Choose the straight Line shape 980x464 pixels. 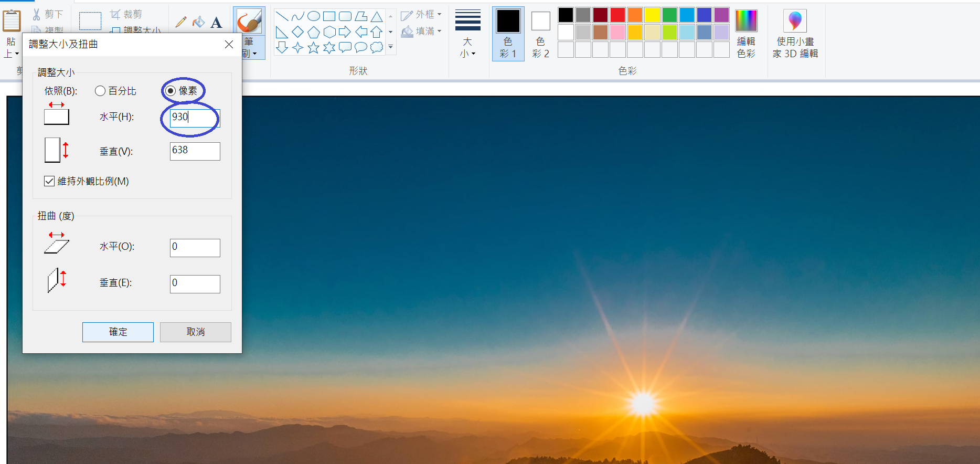282,16
